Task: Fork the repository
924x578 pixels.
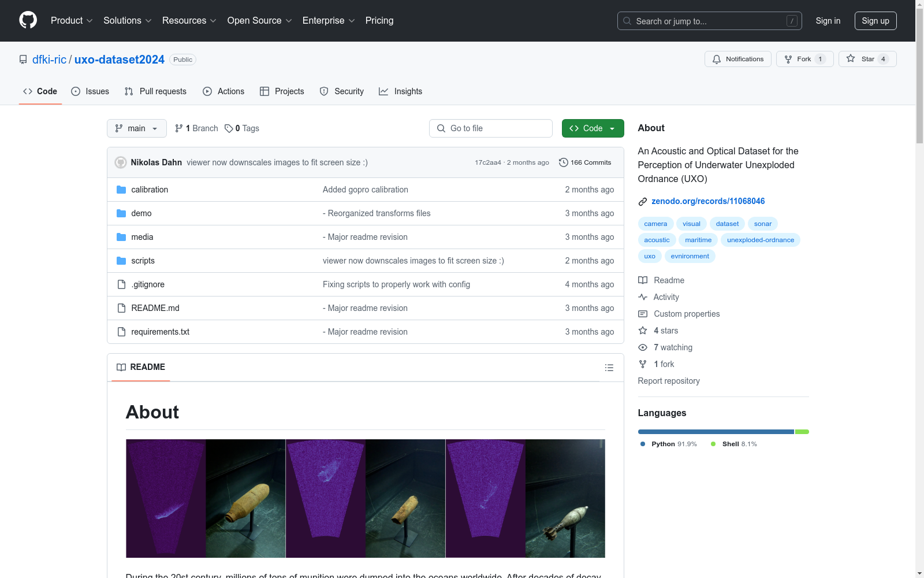Action: click(x=804, y=59)
